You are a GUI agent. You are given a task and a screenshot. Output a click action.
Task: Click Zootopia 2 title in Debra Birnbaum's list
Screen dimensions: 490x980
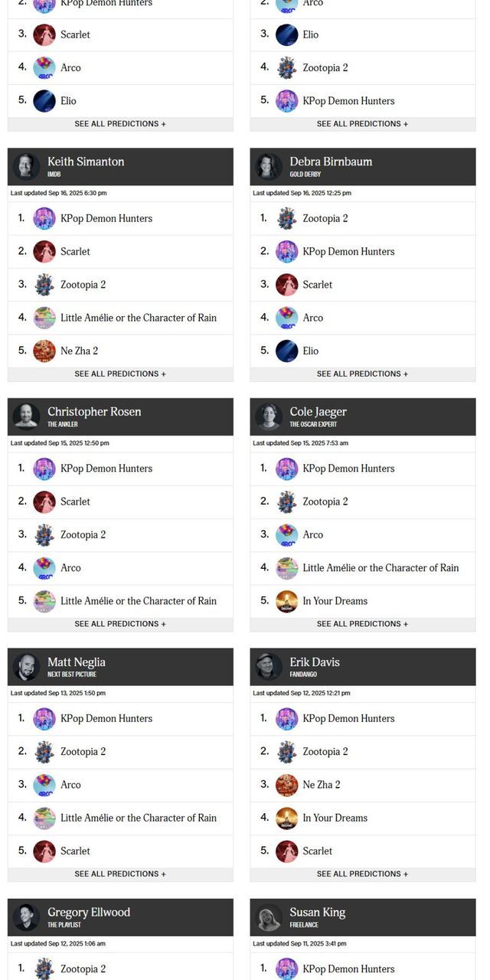pos(325,218)
